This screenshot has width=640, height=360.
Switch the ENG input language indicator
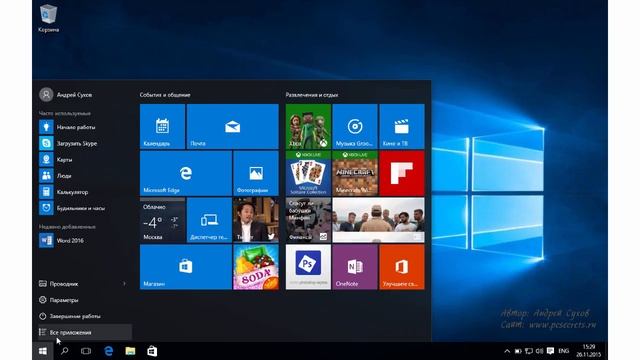(564, 351)
